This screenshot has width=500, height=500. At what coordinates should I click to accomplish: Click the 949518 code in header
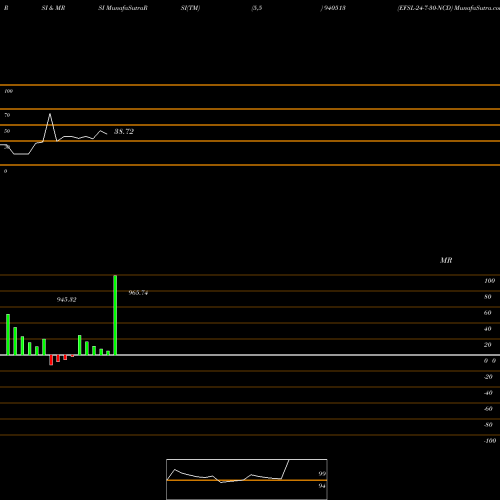point(334,8)
